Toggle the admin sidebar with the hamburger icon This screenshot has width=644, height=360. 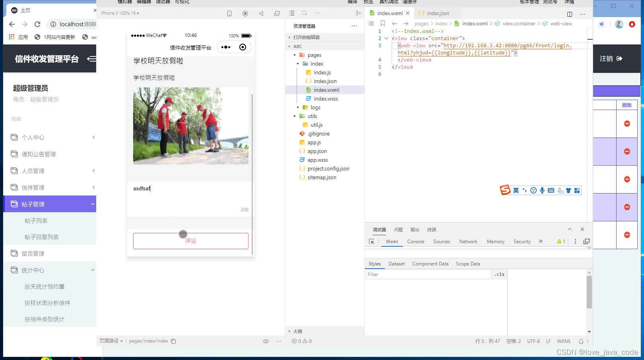[x=91, y=59]
